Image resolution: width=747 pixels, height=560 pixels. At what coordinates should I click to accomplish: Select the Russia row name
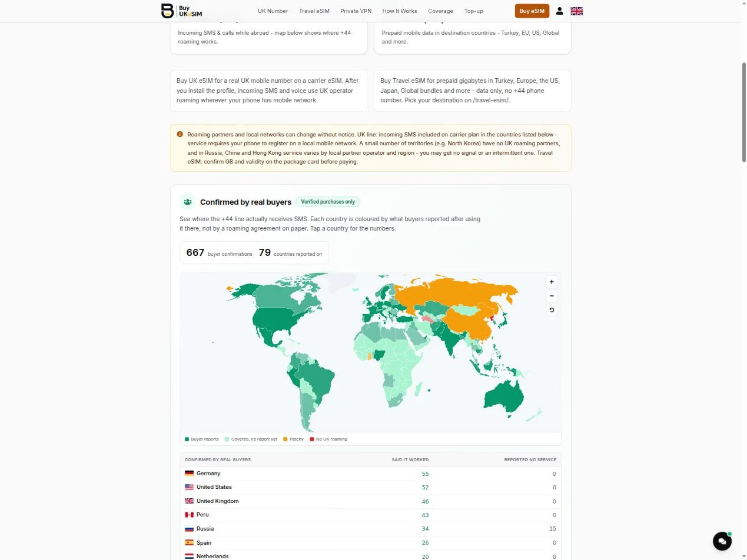tap(205, 529)
